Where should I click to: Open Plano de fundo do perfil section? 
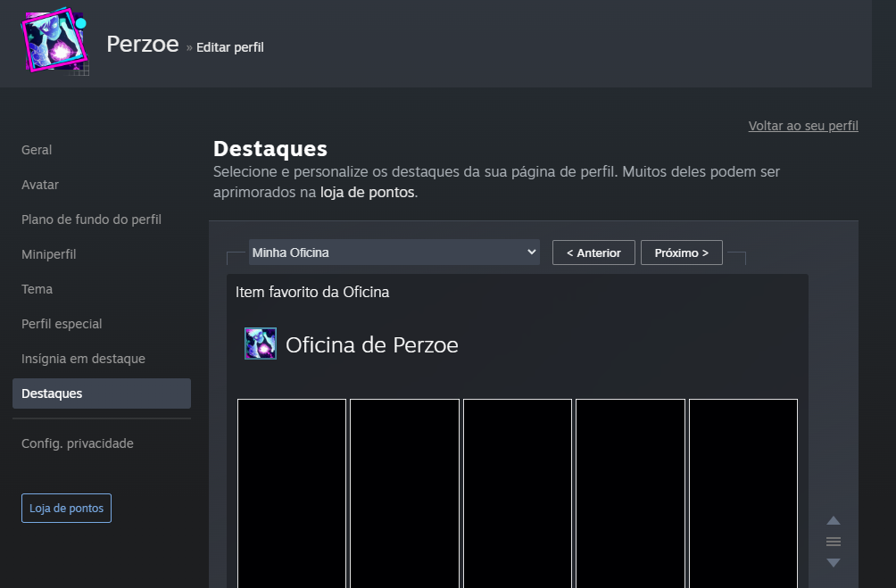[91, 219]
